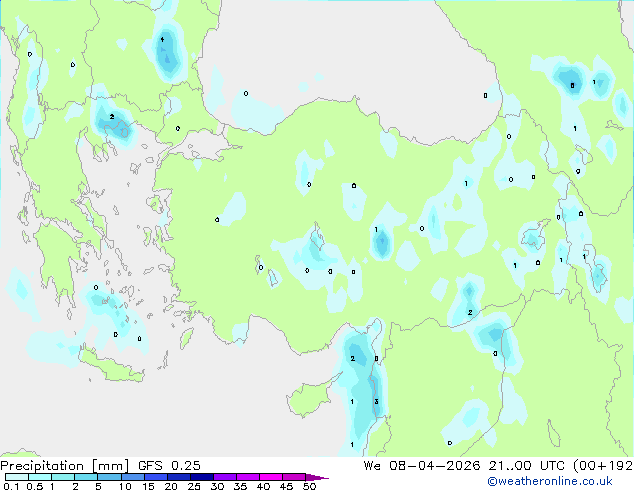Click the 0.1–0.5 mm palest legend swatch

[x=17, y=477]
